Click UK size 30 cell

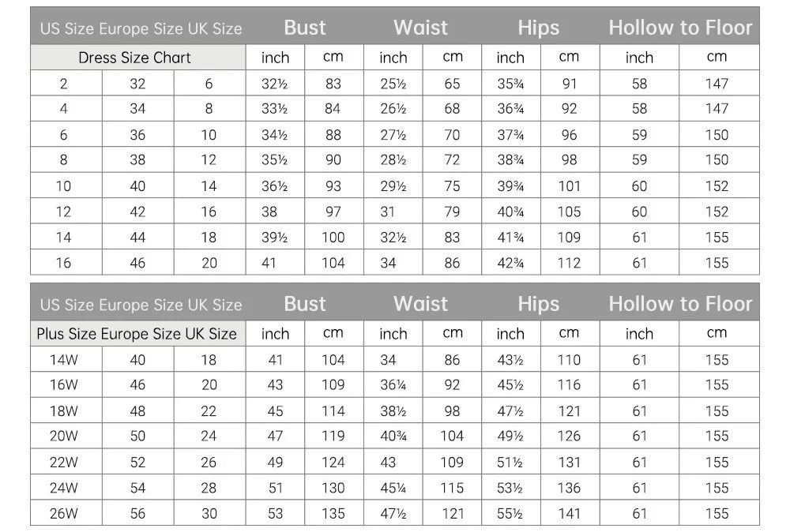coord(209,513)
